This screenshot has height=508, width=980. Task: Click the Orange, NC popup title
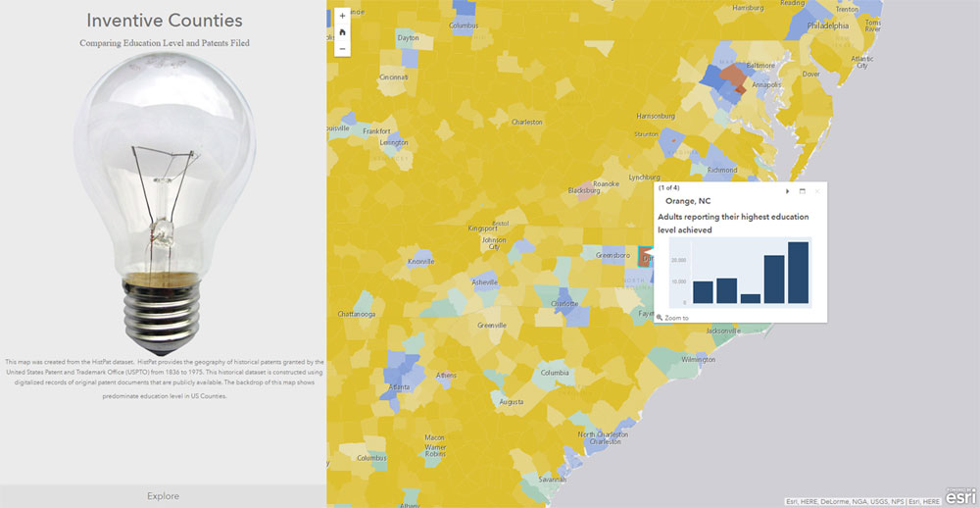tap(688, 201)
